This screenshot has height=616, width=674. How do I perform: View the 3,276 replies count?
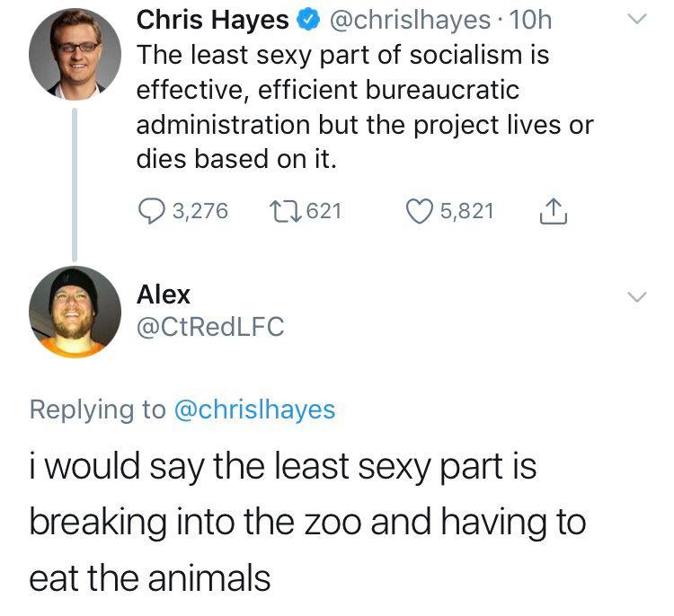click(200, 211)
